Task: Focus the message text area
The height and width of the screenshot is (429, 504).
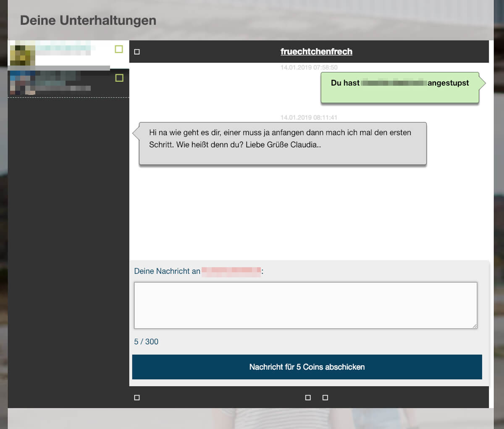Action: click(x=306, y=305)
